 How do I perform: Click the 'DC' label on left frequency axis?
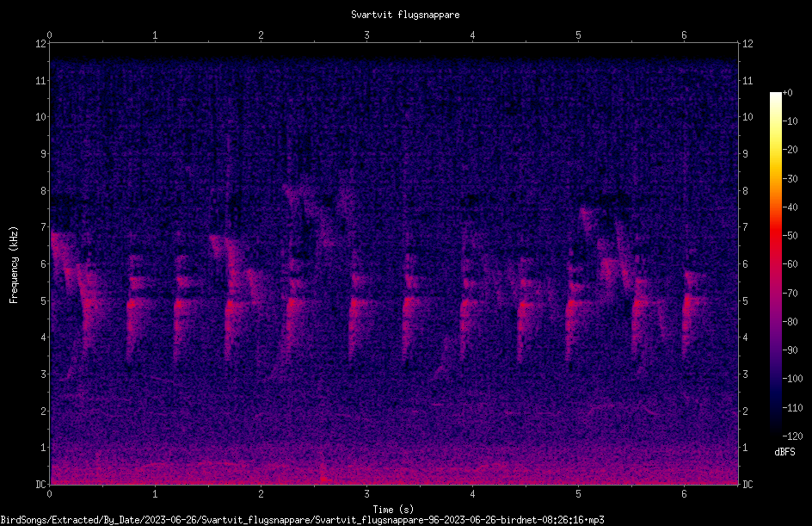point(40,485)
